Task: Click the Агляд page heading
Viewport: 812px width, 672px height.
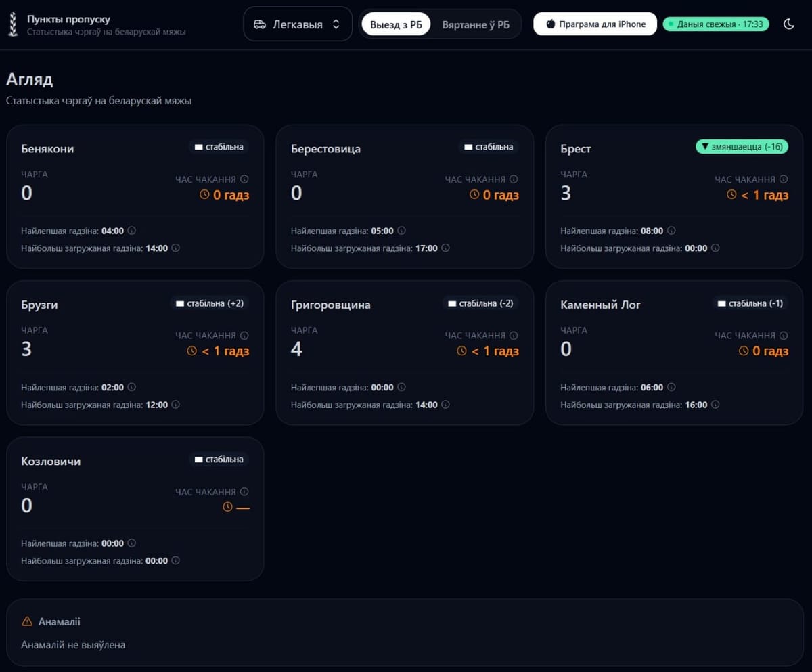Action: tap(30, 79)
